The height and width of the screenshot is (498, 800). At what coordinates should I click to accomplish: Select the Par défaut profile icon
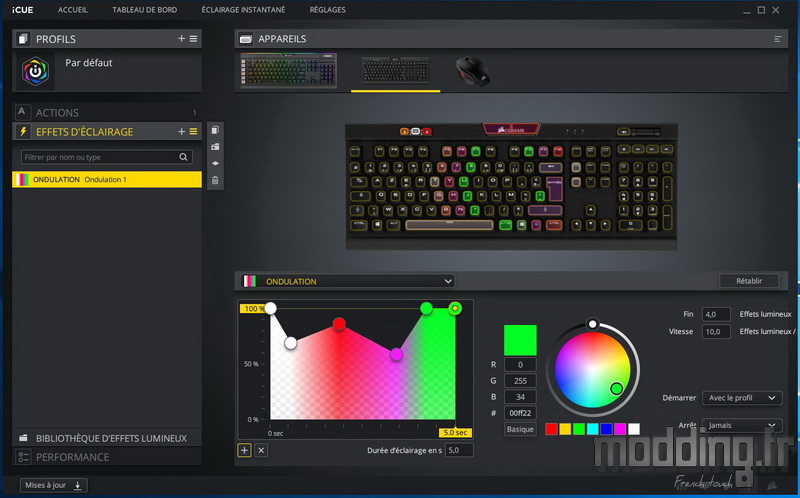35,71
